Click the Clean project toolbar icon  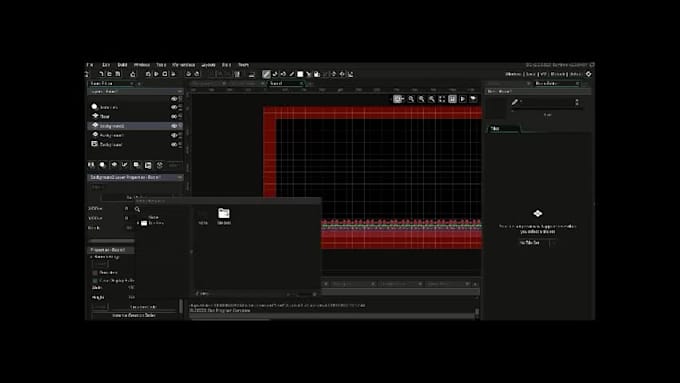pos(173,74)
